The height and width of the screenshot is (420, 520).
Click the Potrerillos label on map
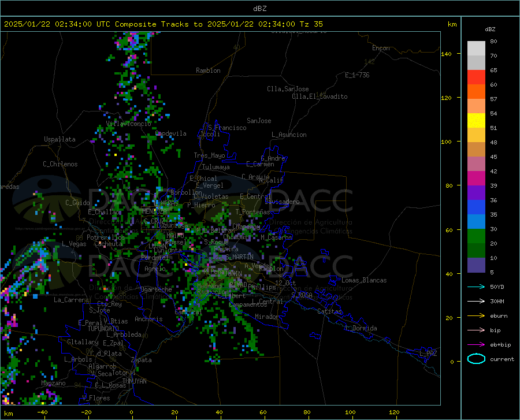[x=106, y=237]
